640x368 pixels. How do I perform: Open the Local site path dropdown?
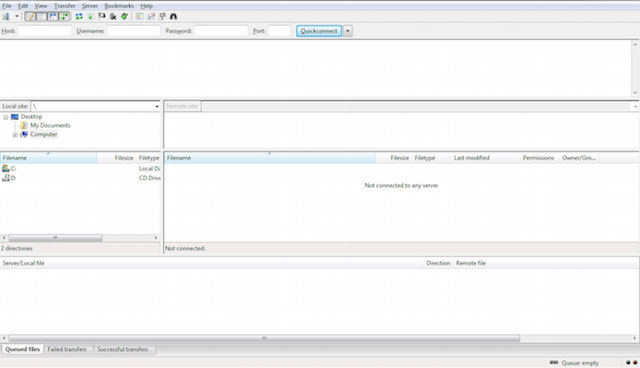click(157, 106)
